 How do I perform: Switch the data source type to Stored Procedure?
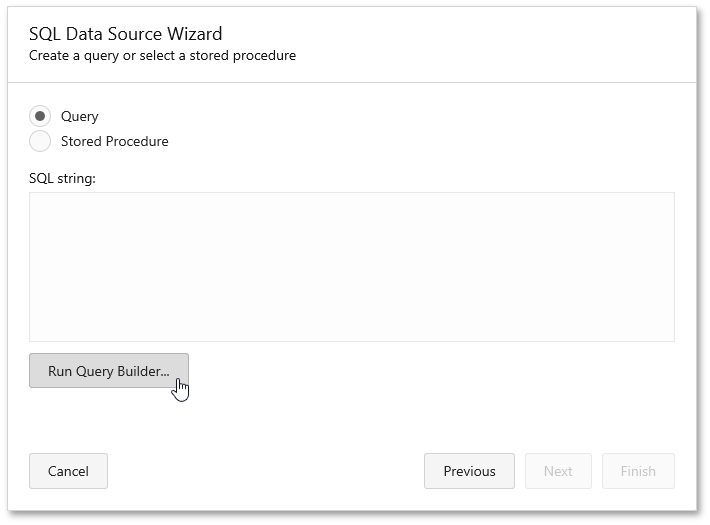40,141
